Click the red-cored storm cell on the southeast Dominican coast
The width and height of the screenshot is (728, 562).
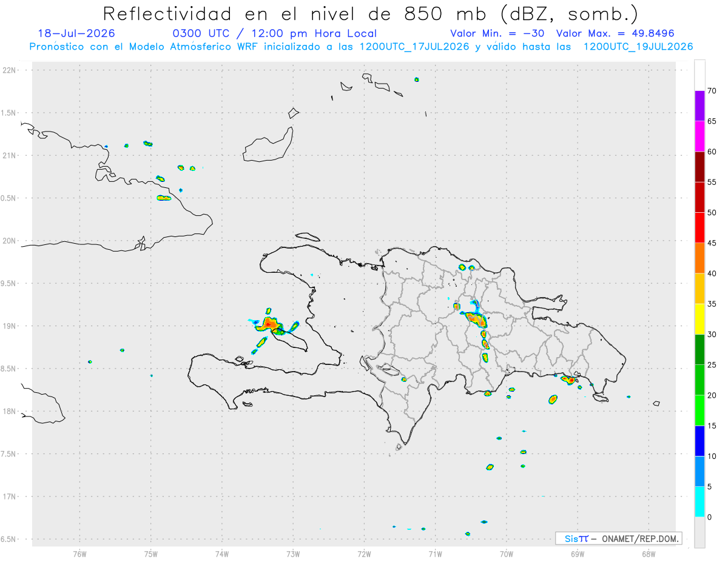(x=570, y=380)
